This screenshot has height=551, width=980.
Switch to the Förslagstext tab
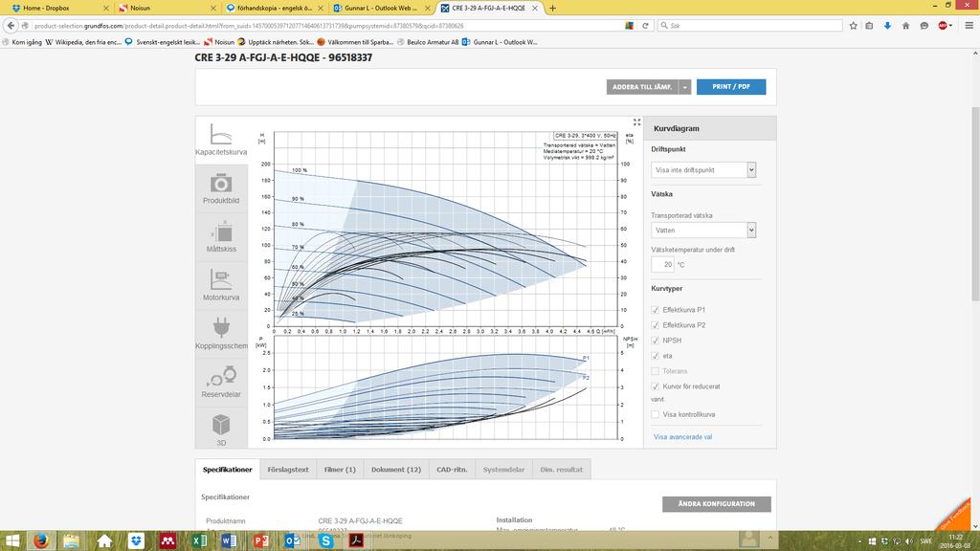[x=288, y=470]
